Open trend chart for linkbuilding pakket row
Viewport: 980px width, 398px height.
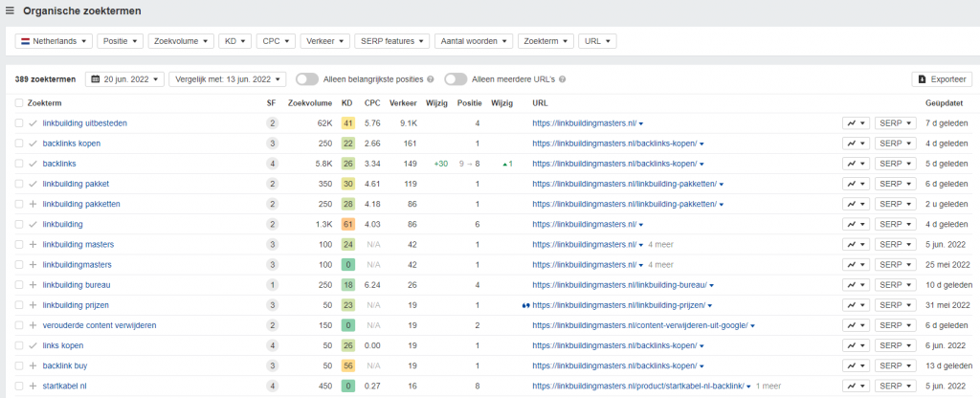pyautogui.click(x=856, y=184)
